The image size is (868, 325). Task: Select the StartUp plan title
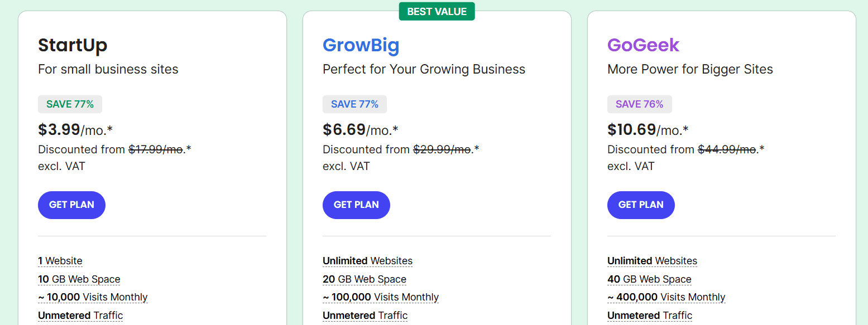(x=73, y=45)
